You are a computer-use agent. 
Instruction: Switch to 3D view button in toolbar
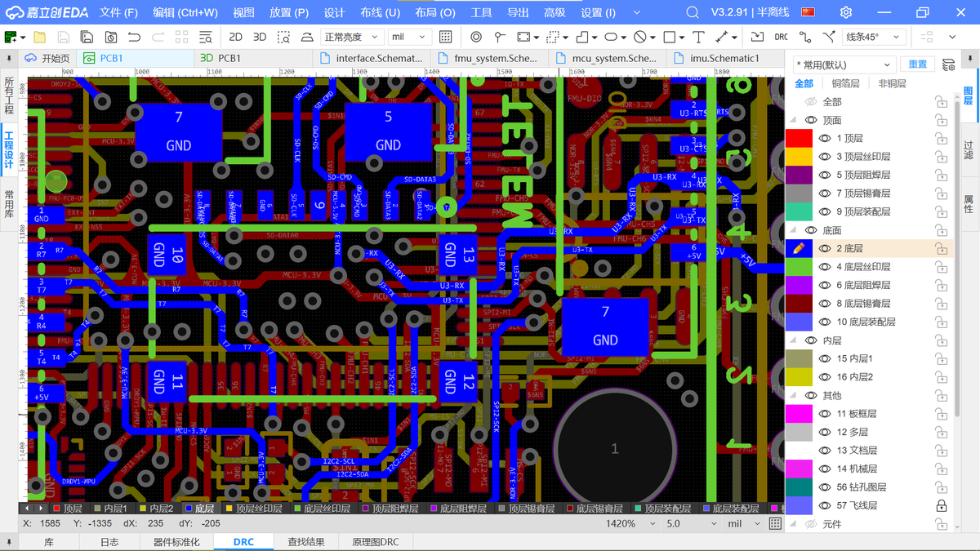[260, 37]
